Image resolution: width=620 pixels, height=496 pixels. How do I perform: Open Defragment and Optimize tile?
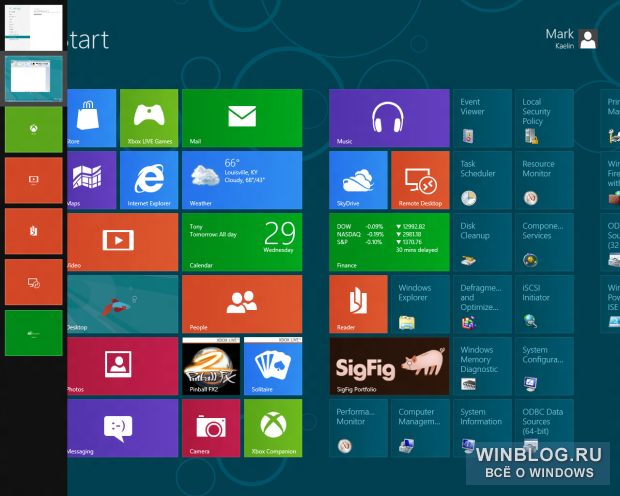tap(482, 304)
